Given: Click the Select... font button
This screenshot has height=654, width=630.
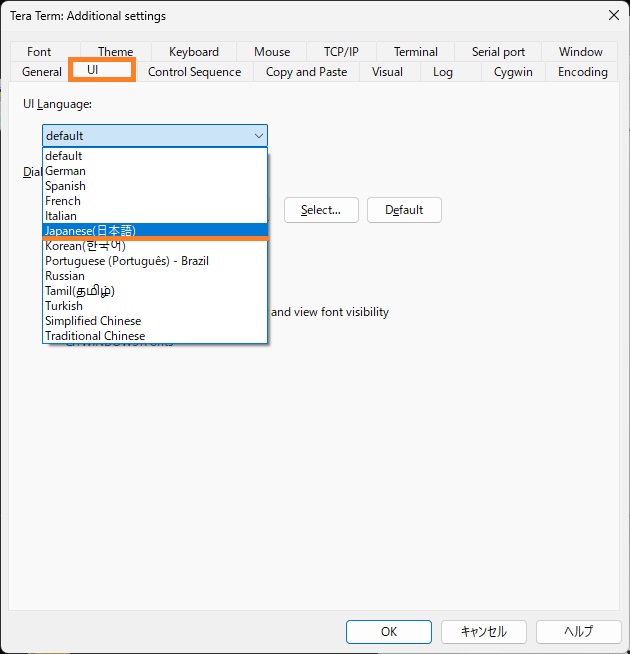Looking at the screenshot, I should tap(321, 210).
